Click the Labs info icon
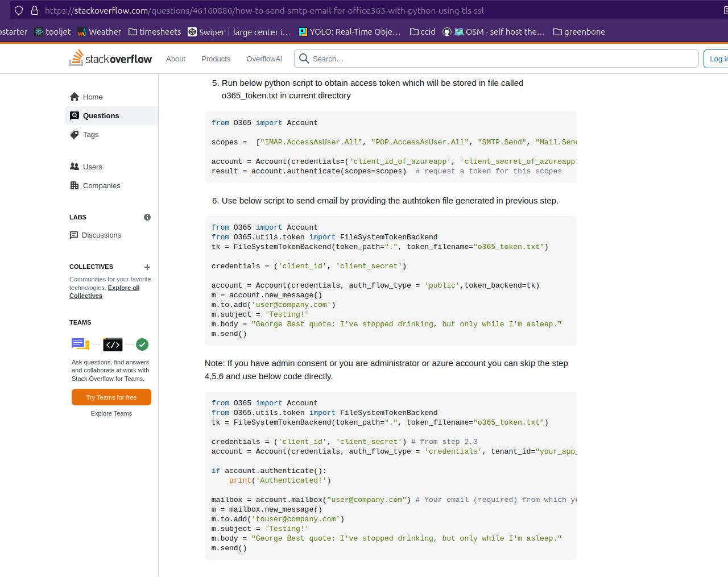Image resolution: width=728 pixels, height=577 pixels. pos(147,217)
